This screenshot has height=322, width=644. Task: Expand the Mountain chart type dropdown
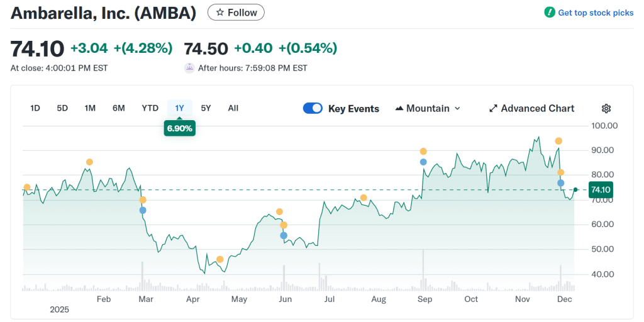click(457, 108)
